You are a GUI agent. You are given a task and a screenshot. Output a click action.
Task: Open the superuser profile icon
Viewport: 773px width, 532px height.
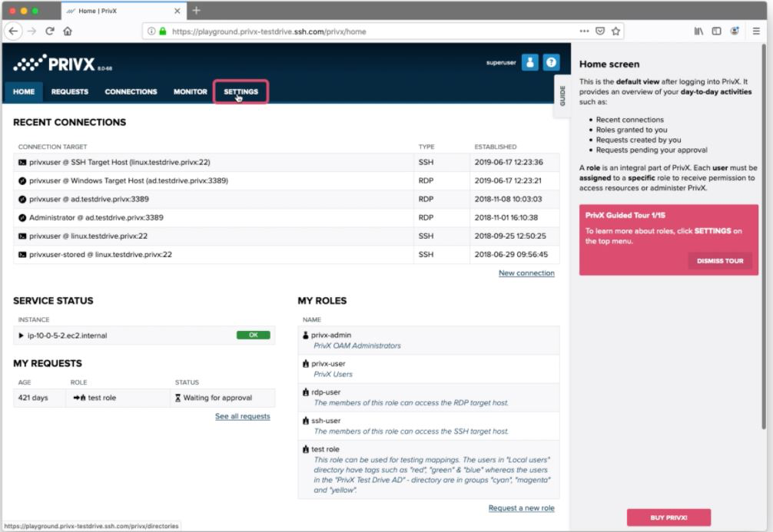(529, 62)
